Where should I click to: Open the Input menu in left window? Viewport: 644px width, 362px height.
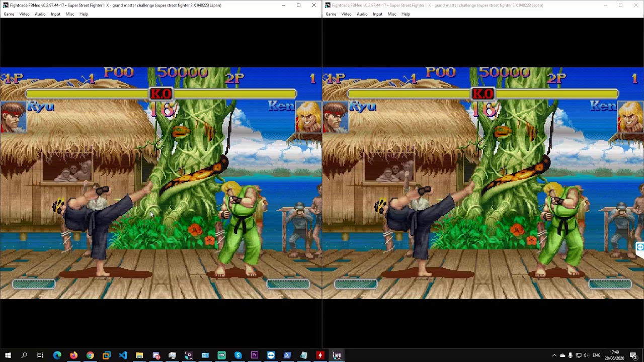[55, 14]
